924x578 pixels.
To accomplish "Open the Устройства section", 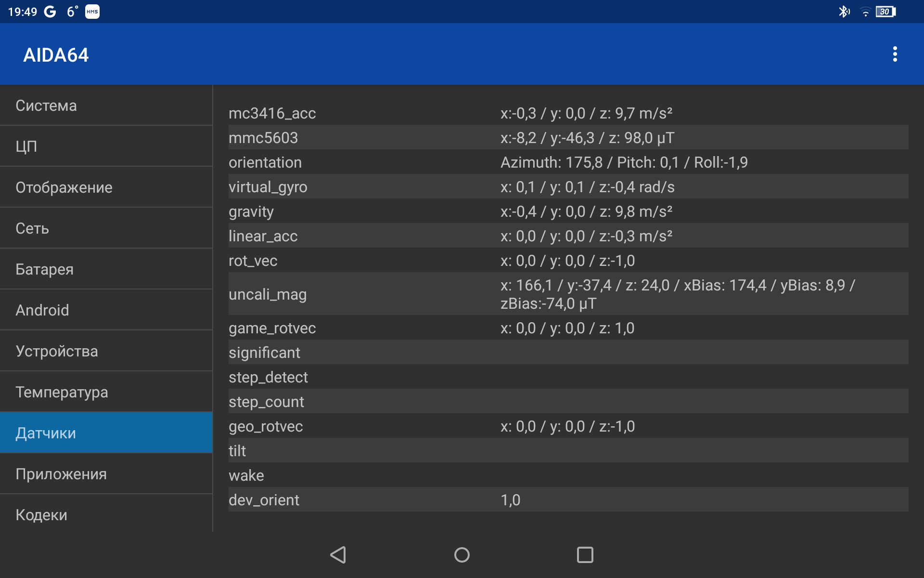I will 106,351.
